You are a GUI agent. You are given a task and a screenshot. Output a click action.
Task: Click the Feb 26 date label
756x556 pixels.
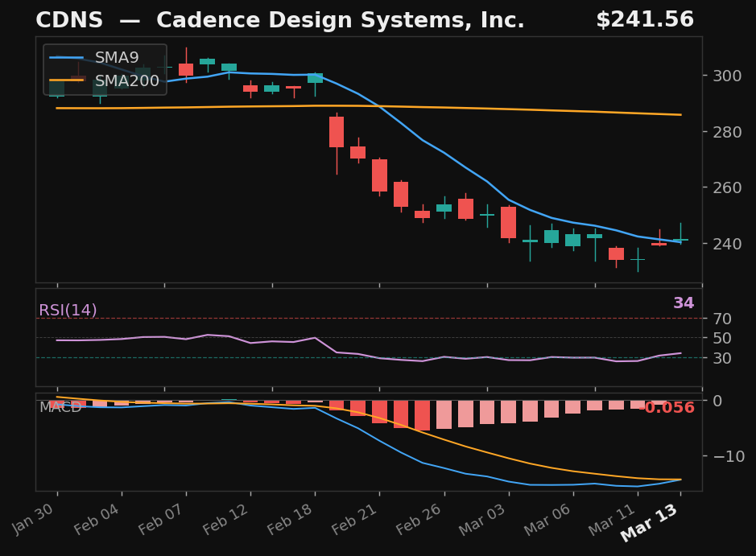[x=419, y=519]
